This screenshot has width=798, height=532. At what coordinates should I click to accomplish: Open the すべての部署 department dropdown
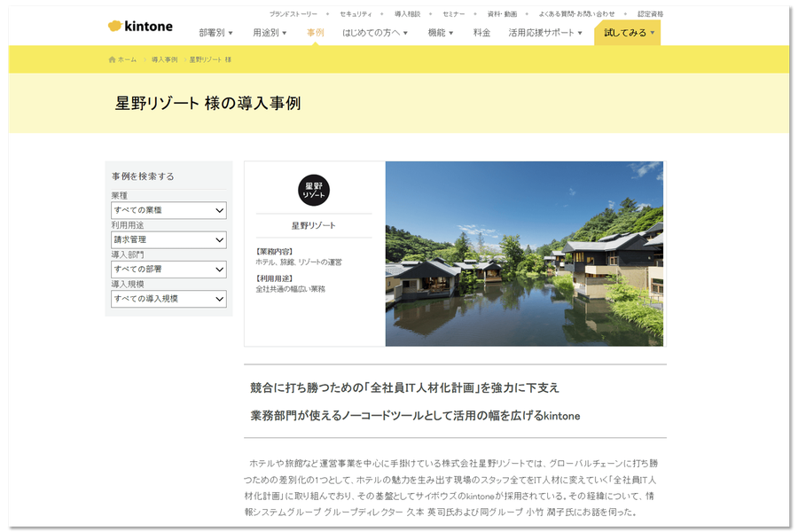tap(168, 270)
